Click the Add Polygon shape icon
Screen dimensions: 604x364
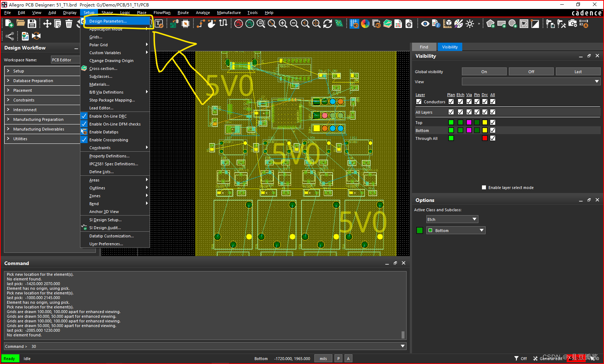491,24
